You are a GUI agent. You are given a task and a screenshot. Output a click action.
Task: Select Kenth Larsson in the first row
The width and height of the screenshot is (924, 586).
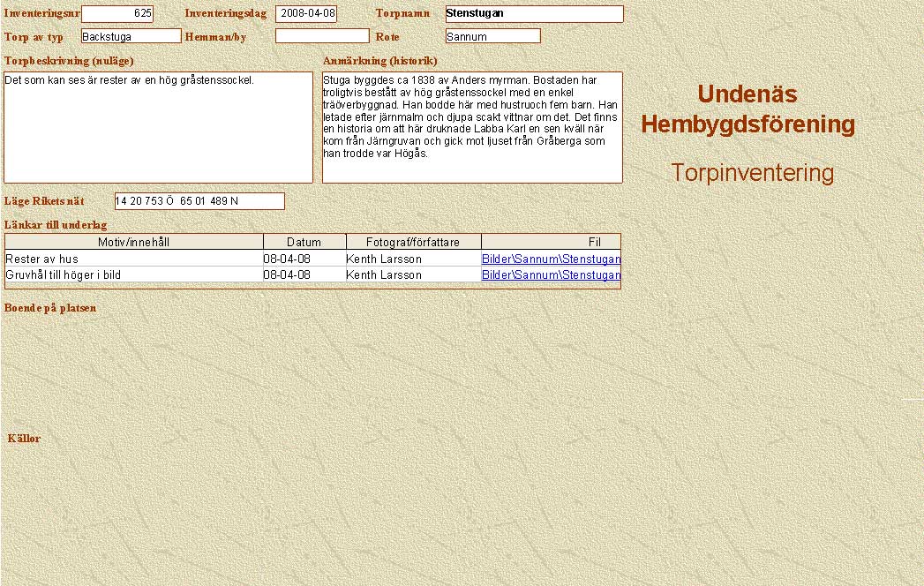[x=412, y=259]
